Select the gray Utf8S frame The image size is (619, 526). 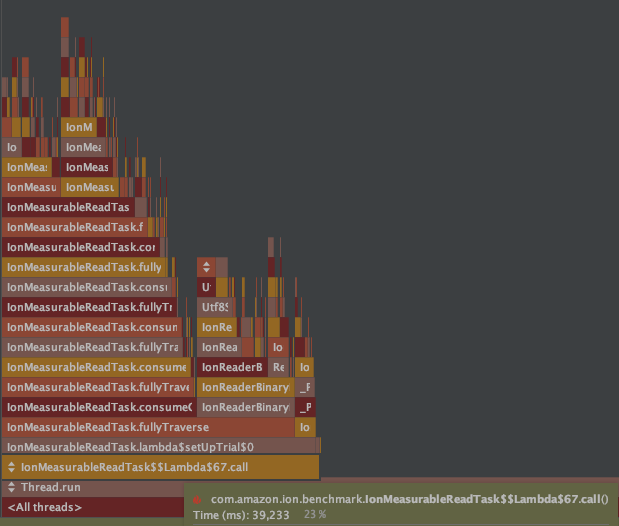[x=215, y=307]
